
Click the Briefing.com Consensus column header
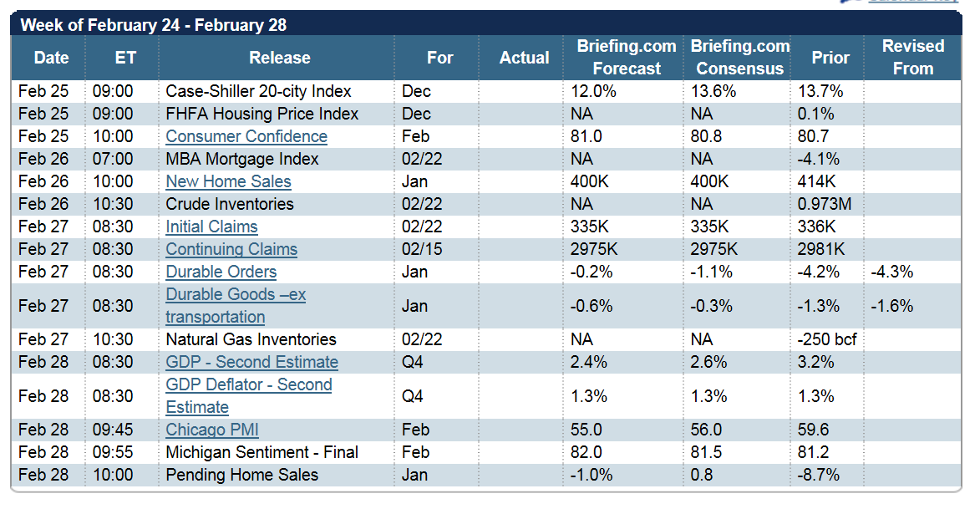coord(739,58)
